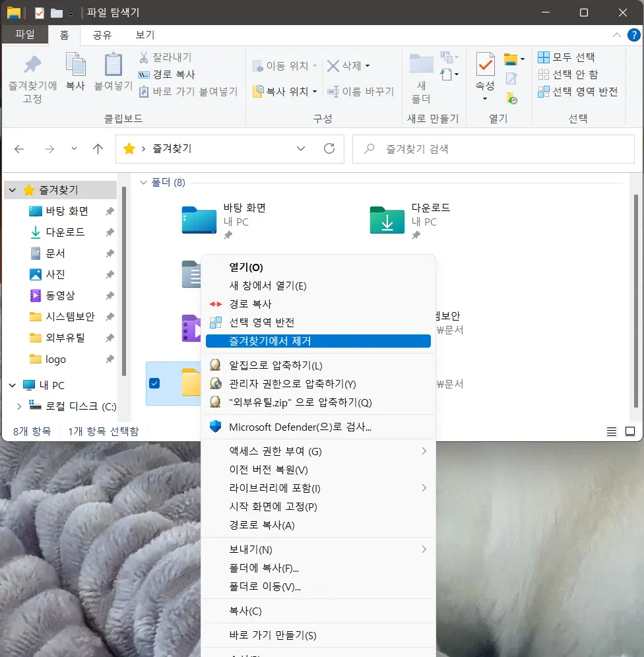Switch to the 보기 ribbon tab
Screen dimensions: 644x657
(x=144, y=35)
